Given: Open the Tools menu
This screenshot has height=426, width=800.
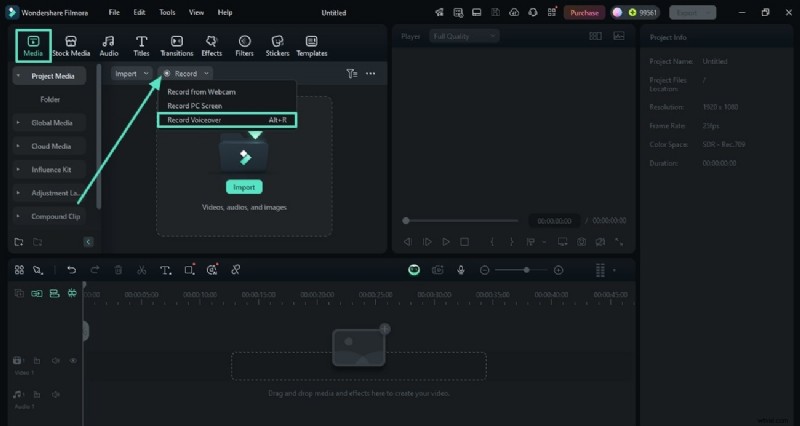Looking at the screenshot, I should point(167,12).
